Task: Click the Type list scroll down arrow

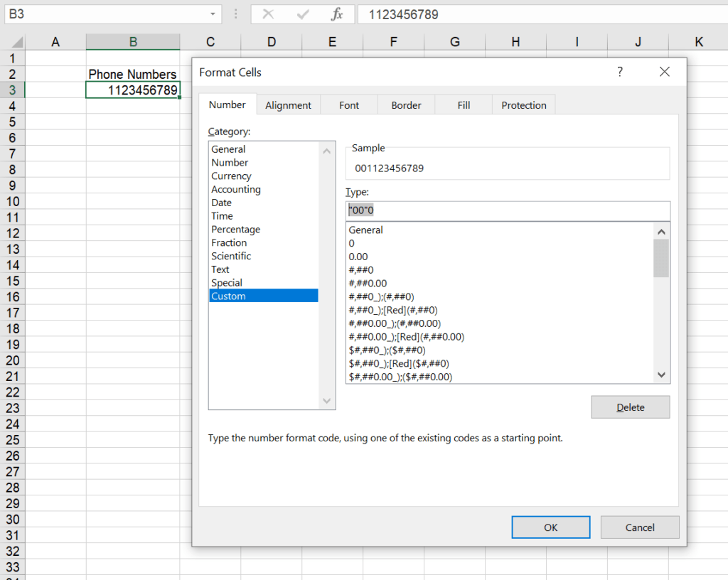Action: [x=662, y=375]
